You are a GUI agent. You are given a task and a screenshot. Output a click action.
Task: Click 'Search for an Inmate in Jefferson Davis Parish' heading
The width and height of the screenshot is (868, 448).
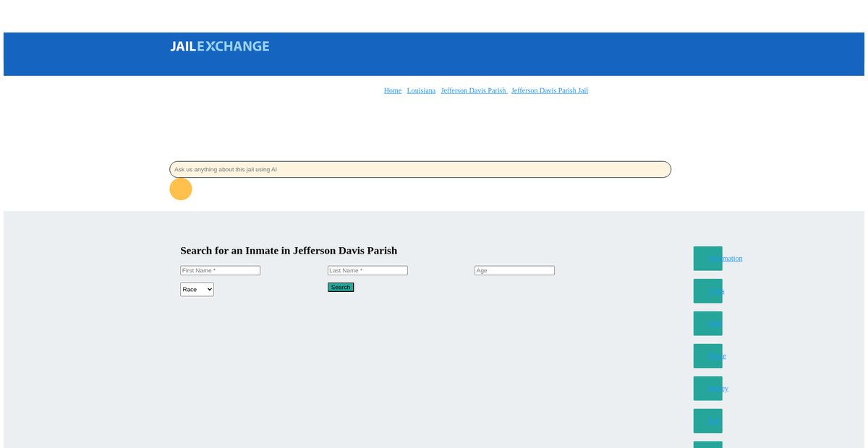[289, 251]
